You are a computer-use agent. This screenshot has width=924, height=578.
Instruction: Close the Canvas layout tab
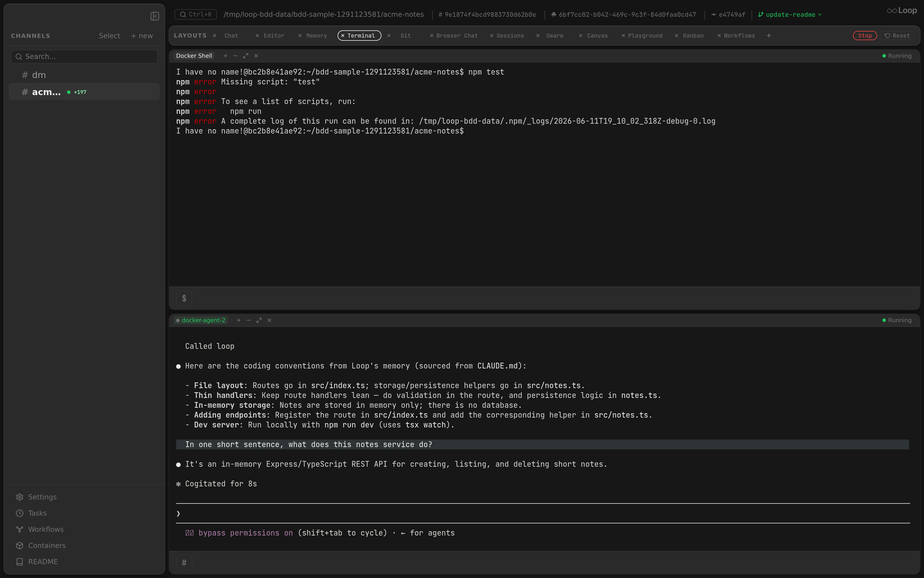[x=581, y=36]
